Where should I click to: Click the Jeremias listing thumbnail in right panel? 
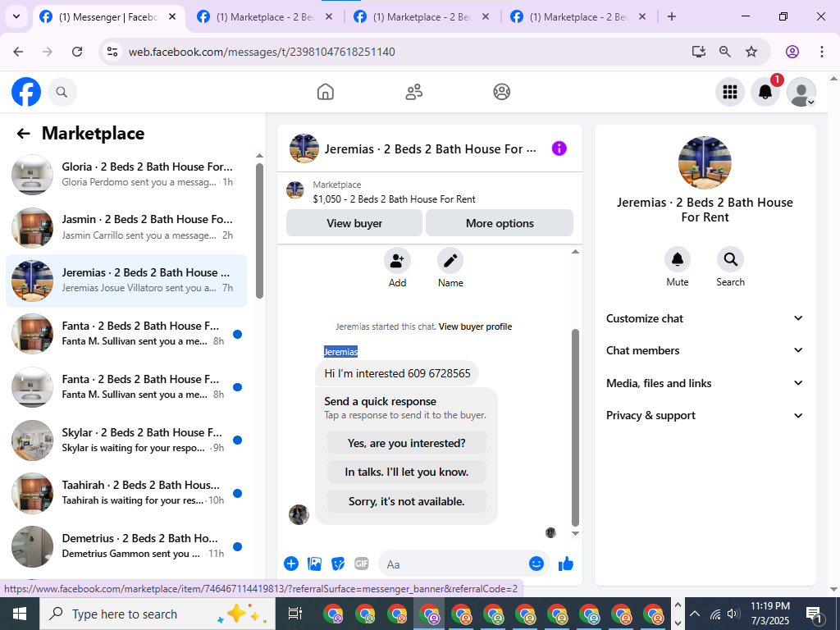tap(705, 162)
